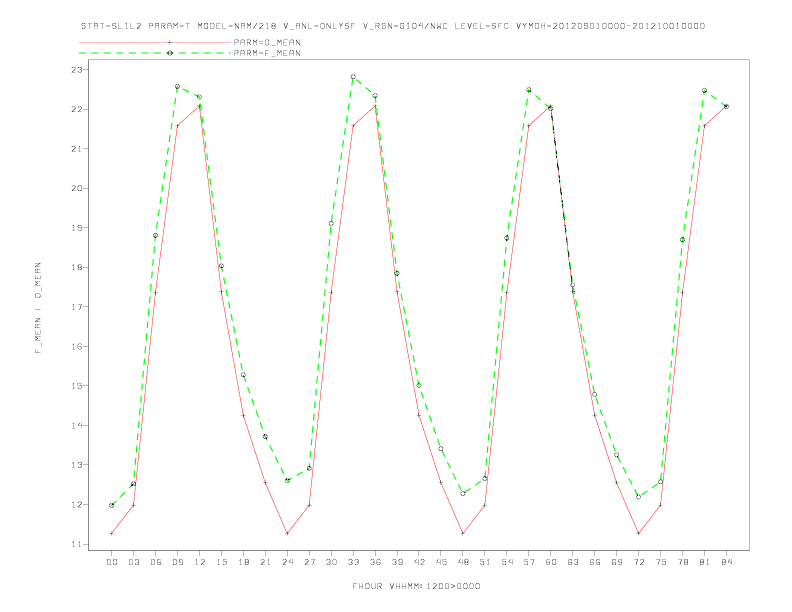Click x-axis tick label 30
Screen dimensions: 792x612
click(331, 562)
